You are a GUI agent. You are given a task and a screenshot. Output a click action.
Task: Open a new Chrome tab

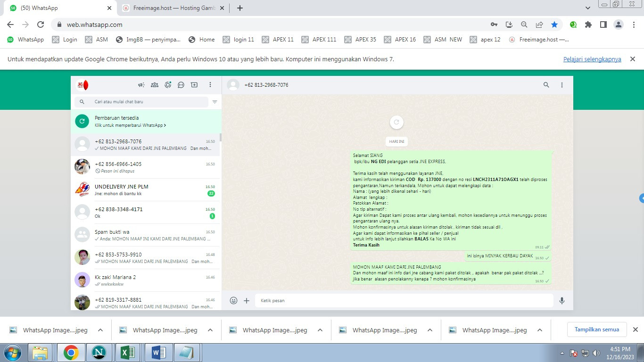tap(239, 8)
